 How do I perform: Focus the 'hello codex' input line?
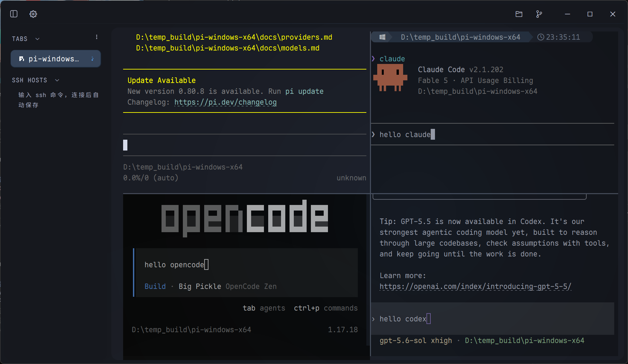[492, 319]
